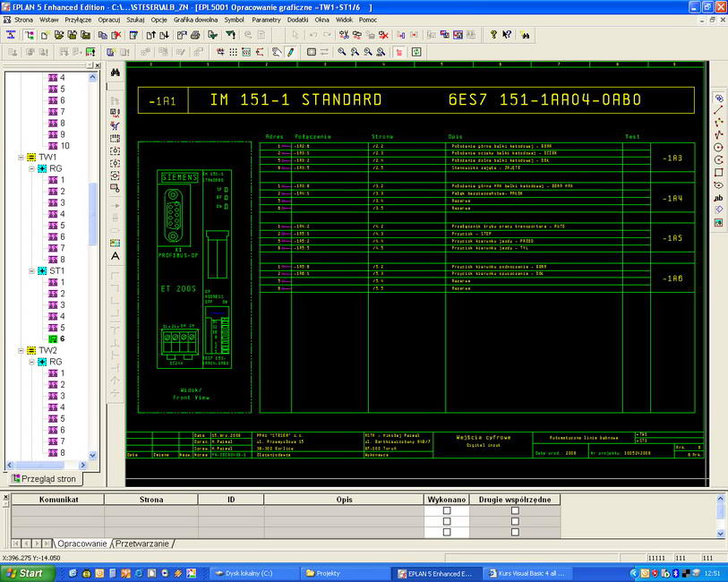Click the Windows Start button
728x582 pixels.
pos(27,574)
